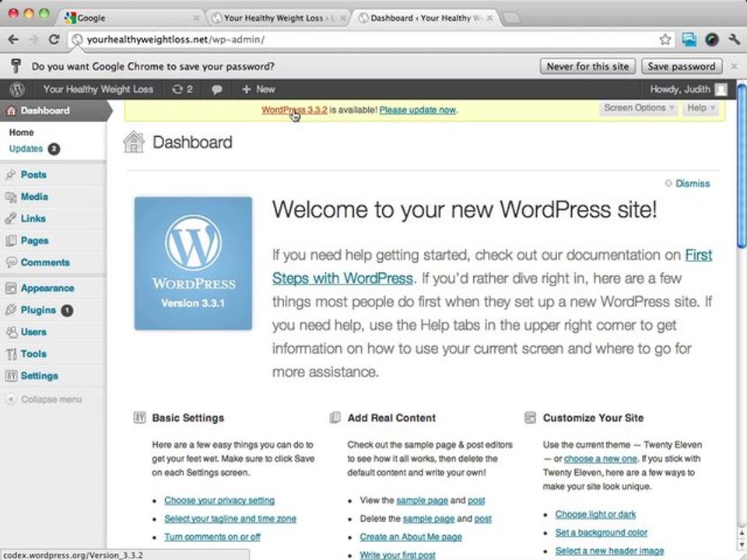Click Judith's avatar in admin bar
This screenshot has height=560, width=747.
click(721, 89)
